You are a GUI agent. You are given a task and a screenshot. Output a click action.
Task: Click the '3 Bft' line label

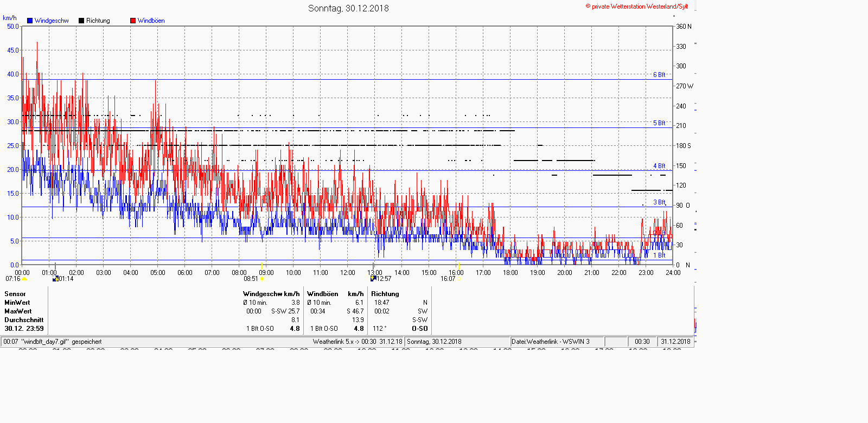point(659,202)
